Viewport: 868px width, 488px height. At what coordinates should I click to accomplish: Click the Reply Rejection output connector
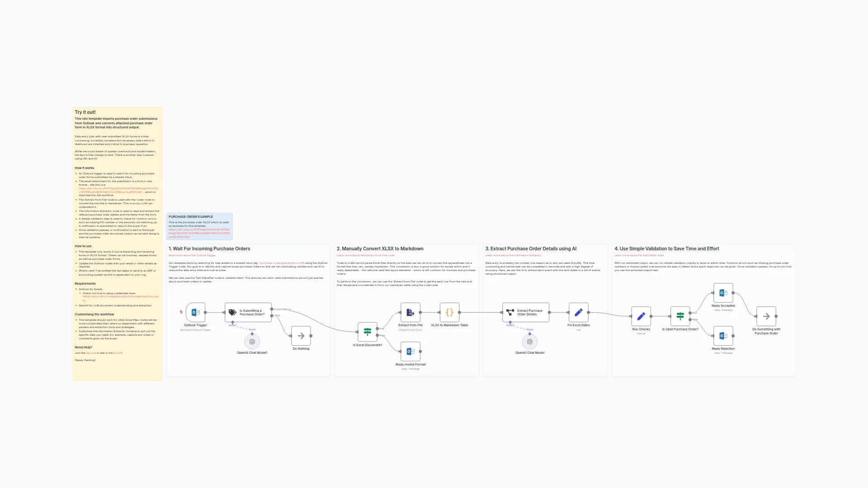(x=733, y=336)
